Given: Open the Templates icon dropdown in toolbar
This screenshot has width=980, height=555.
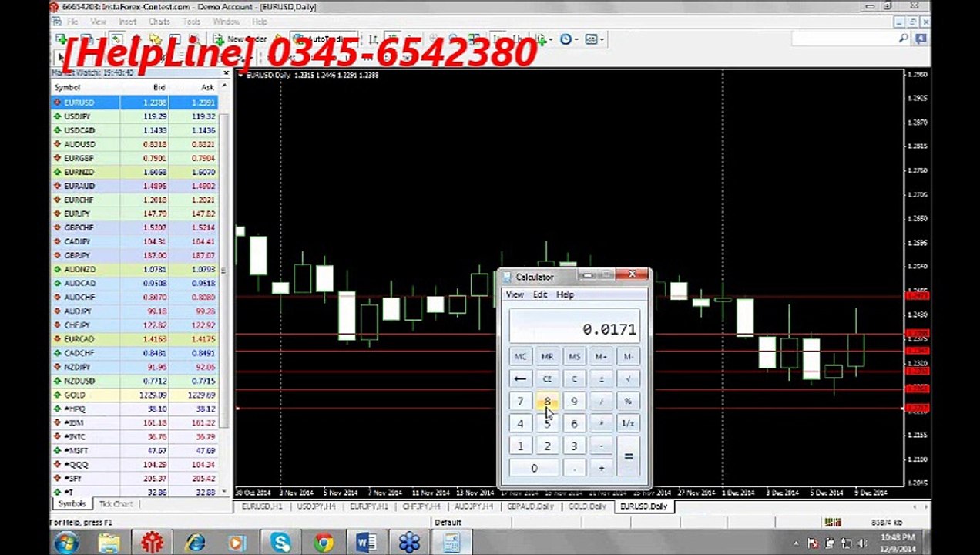Looking at the screenshot, I should (593, 39).
